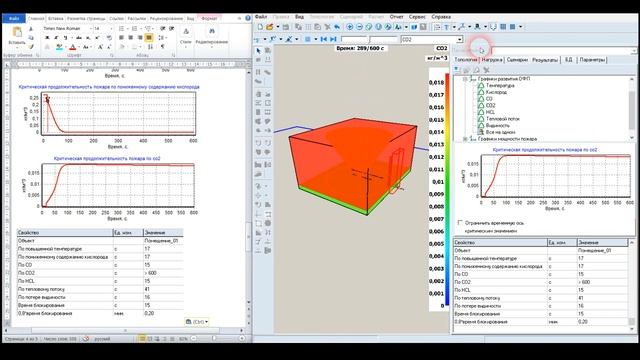
Task: Click the red font color icon
Action: pos(73,47)
